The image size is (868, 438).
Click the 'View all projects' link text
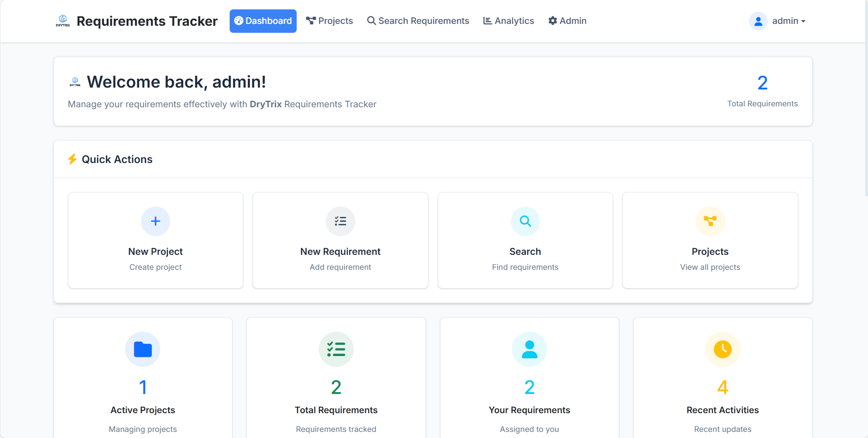point(710,267)
